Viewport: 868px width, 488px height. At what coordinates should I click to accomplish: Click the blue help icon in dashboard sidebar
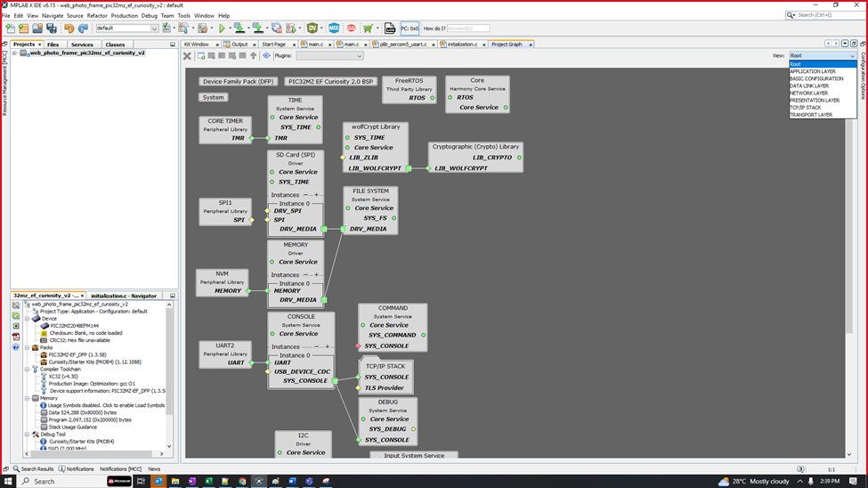pos(15,347)
